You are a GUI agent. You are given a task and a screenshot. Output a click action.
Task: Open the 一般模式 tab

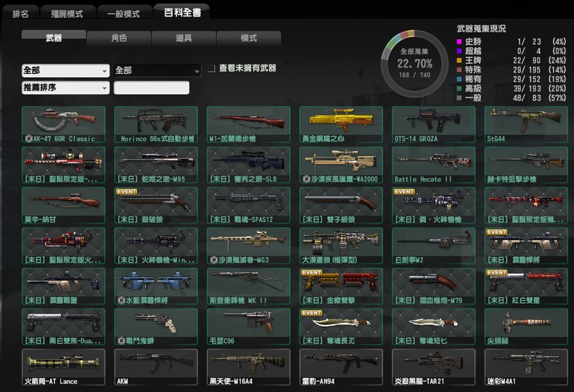pyautogui.click(x=124, y=14)
